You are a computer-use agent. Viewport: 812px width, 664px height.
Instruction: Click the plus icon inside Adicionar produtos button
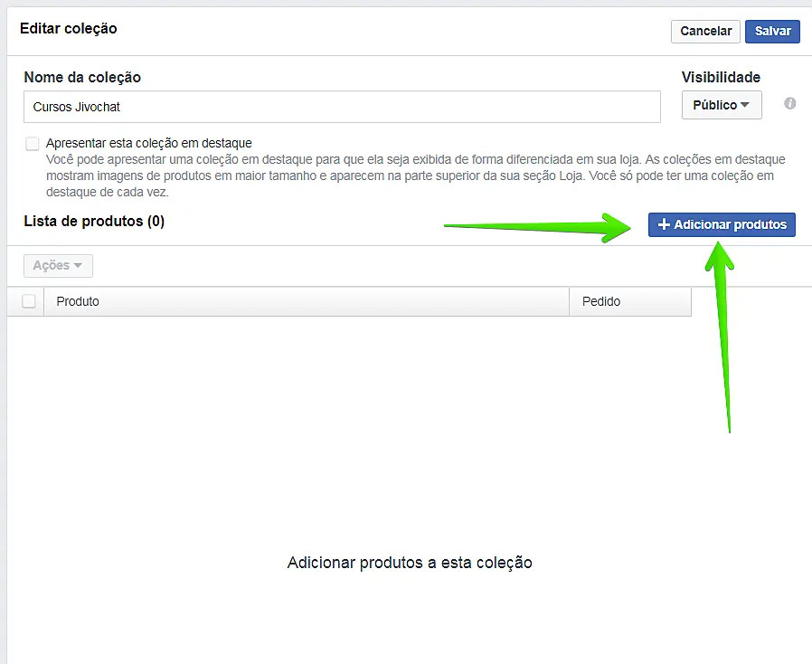(x=663, y=224)
